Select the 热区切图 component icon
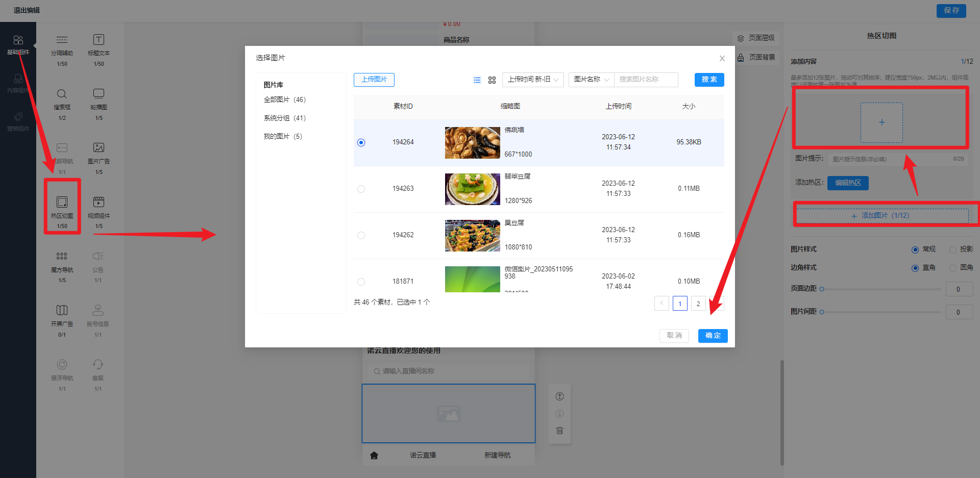The image size is (980, 478). 62,203
